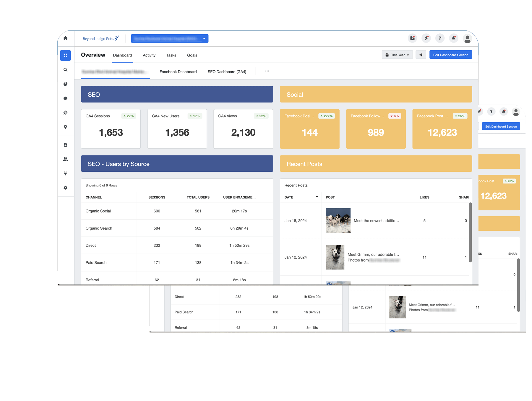Viewport: 532px width, 401px height.
Task: Open the Home icon in the sidebar
Action: point(65,38)
